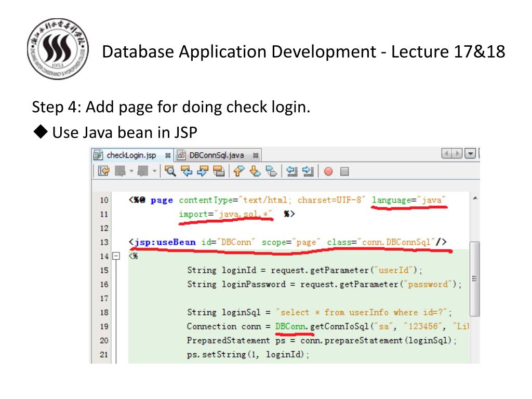Click scope="page" attribute on line 13
This screenshot has height=399, width=532.
(291, 242)
